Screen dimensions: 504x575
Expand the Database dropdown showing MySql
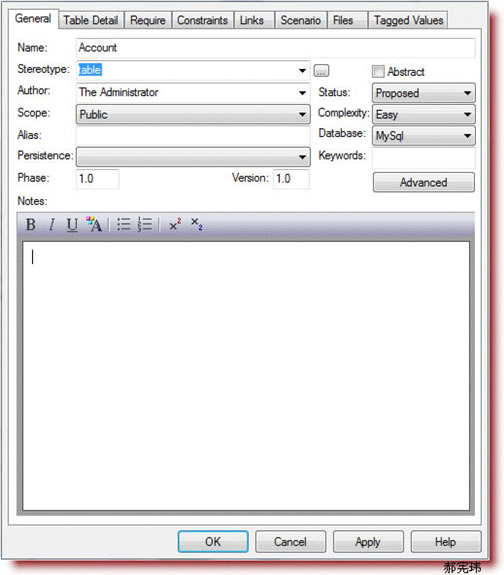click(424, 136)
